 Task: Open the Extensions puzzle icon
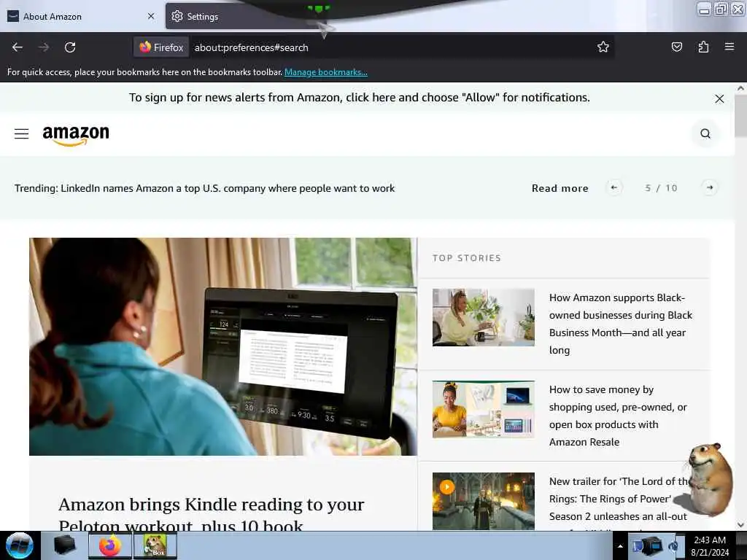(x=703, y=47)
